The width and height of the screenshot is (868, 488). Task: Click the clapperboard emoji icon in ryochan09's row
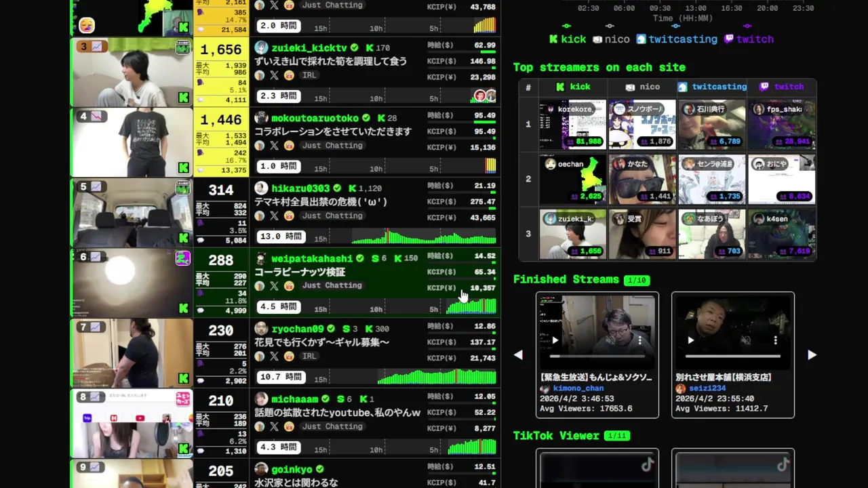pos(289,356)
